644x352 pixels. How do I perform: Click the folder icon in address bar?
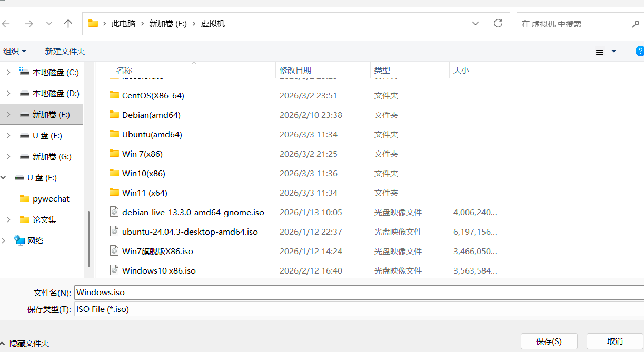click(x=93, y=24)
